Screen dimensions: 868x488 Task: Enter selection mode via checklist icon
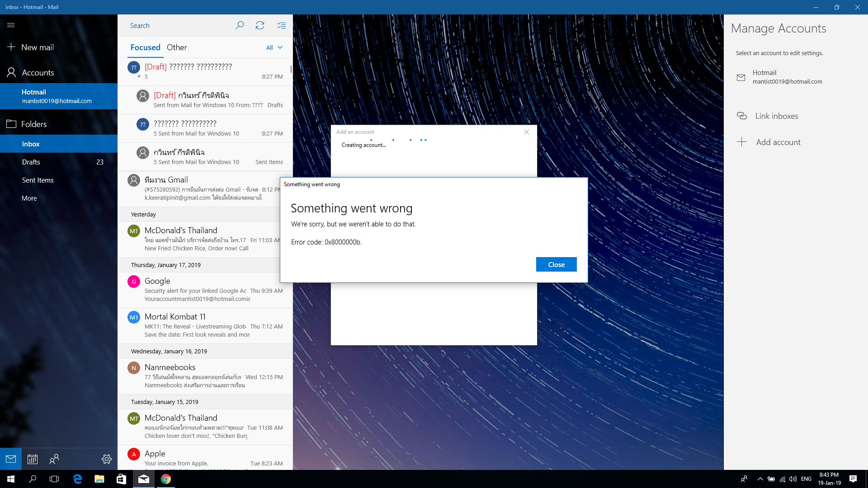(x=281, y=25)
